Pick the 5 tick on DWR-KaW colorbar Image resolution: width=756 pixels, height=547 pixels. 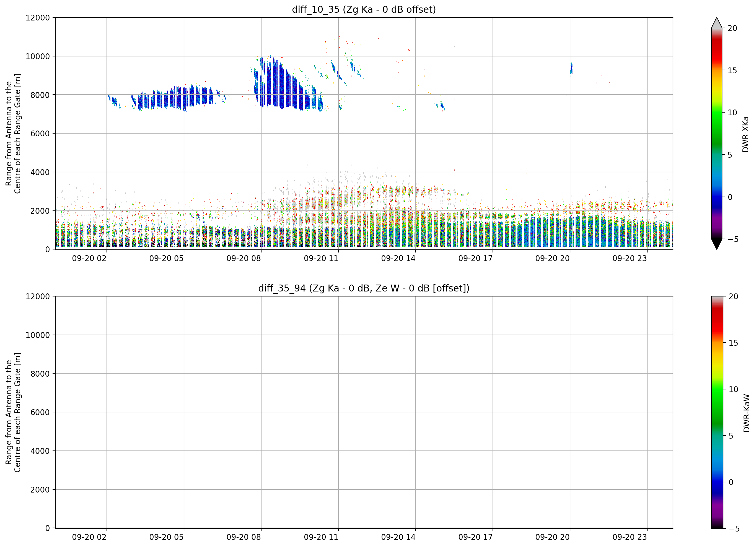click(x=731, y=436)
